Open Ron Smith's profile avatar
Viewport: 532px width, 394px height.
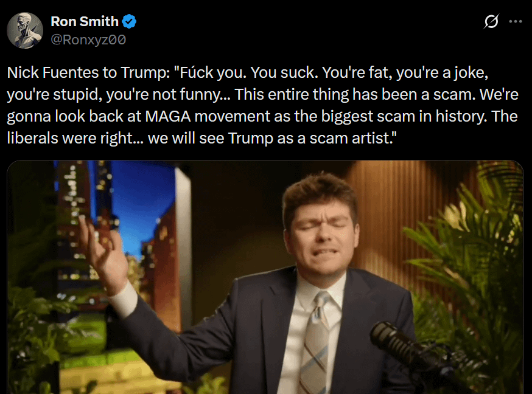click(25, 30)
